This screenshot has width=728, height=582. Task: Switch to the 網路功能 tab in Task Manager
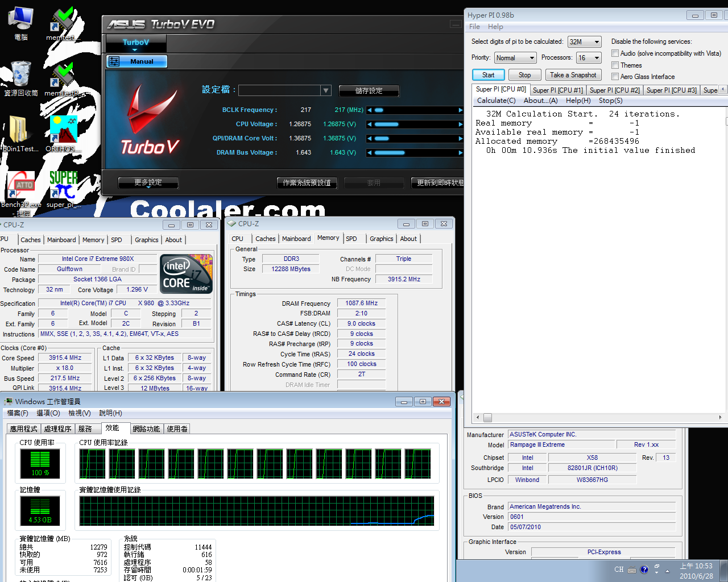pyautogui.click(x=146, y=429)
